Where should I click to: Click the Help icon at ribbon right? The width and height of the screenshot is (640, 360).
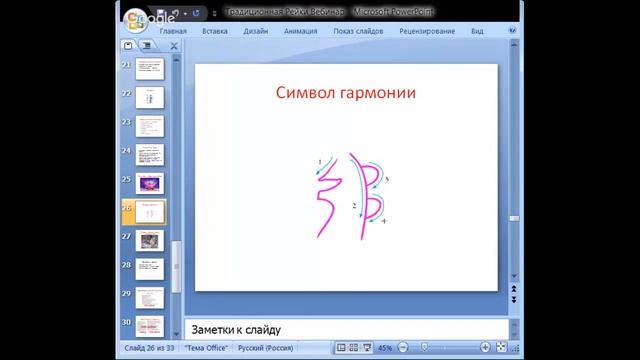[512, 30]
